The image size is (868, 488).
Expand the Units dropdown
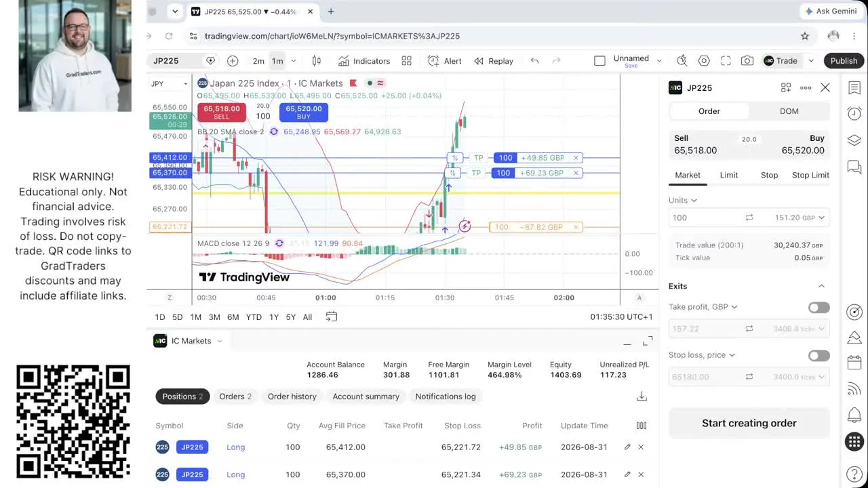point(683,200)
